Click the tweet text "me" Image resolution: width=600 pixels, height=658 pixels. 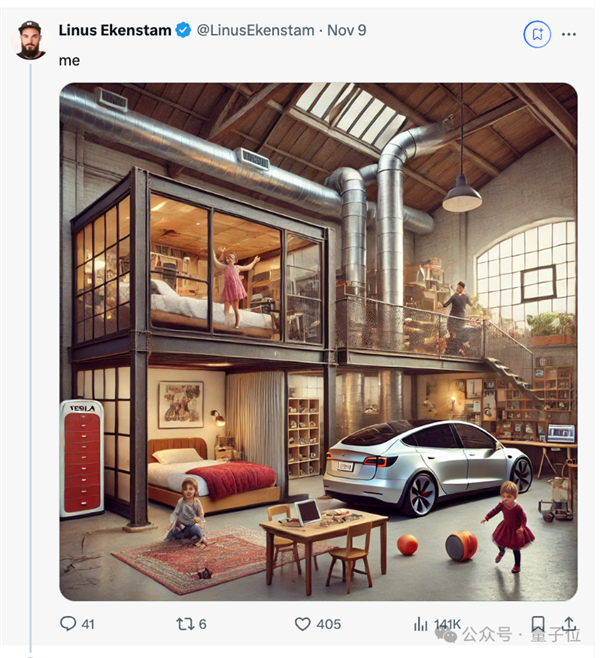(x=69, y=60)
